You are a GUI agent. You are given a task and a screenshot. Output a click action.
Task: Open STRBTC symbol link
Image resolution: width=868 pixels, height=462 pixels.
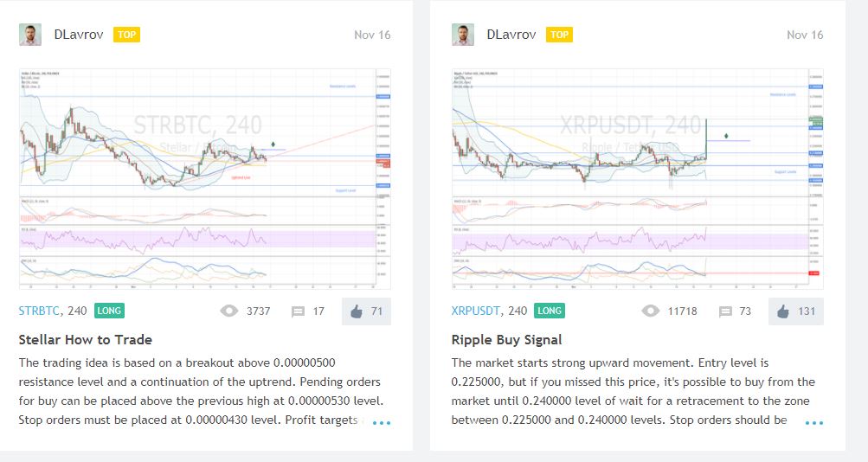39,311
